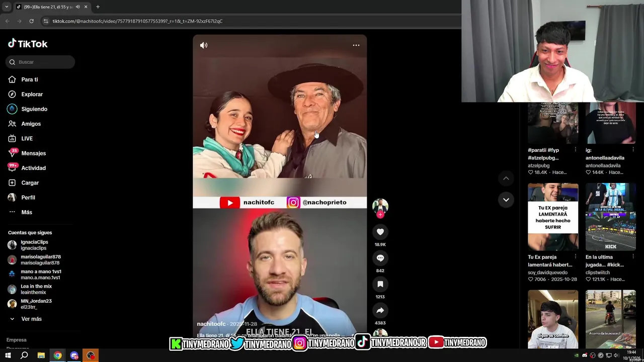
Task: Open the MN_Jordan23 account
Action: [36, 304]
